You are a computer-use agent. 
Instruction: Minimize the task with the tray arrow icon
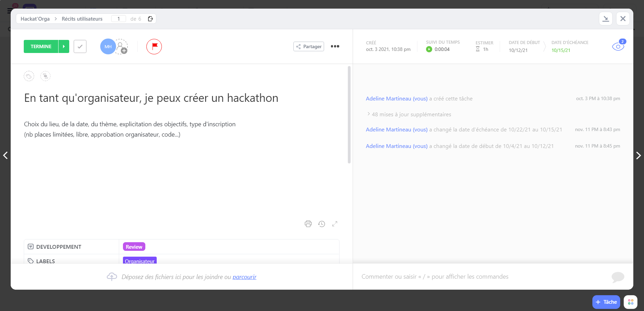tap(605, 19)
